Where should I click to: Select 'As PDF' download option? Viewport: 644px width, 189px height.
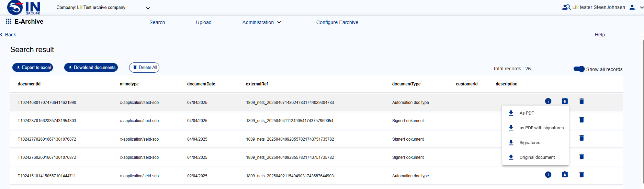click(x=526, y=113)
